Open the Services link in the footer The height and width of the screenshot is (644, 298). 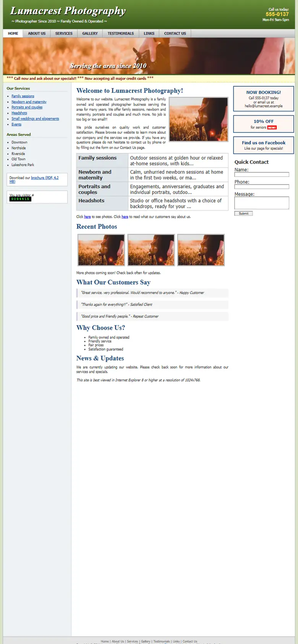[133, 641]
